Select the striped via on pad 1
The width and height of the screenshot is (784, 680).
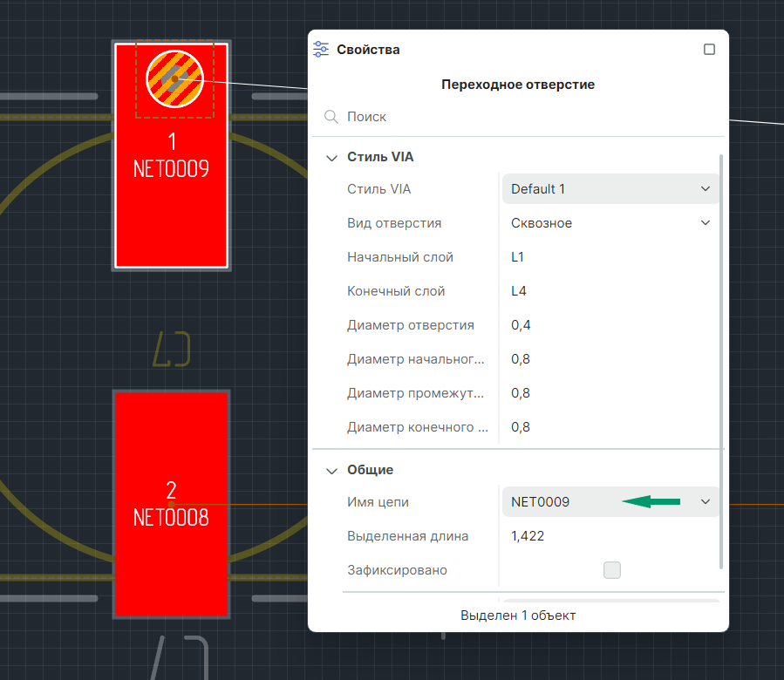pos(174,78)
